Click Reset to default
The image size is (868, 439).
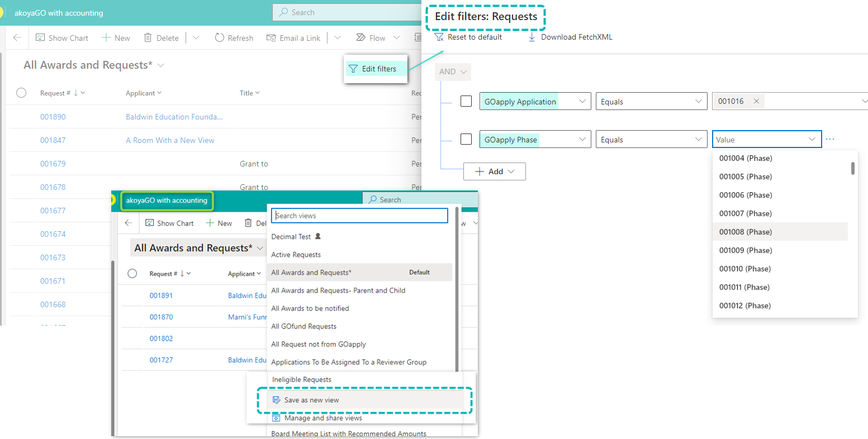click(468, 37)
